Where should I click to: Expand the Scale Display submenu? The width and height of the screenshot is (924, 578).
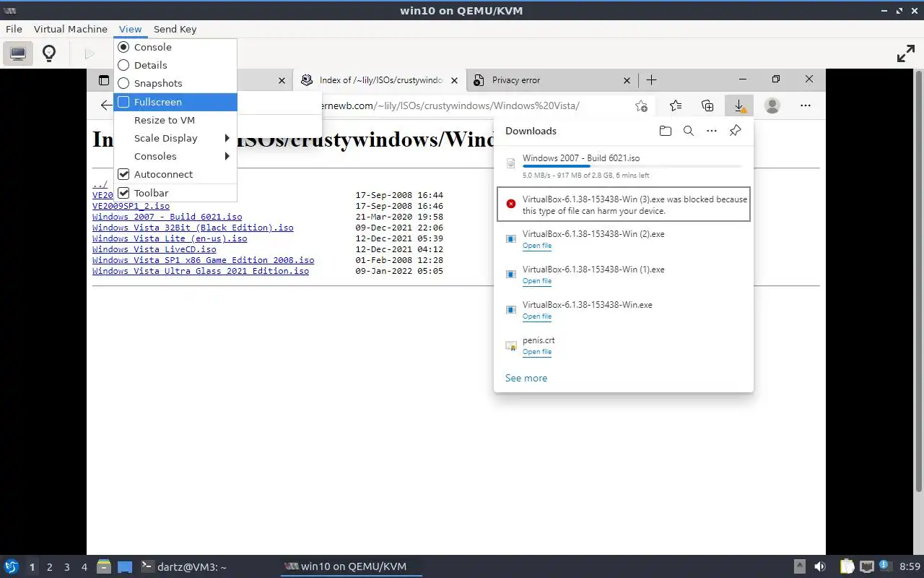click(175, 138)
